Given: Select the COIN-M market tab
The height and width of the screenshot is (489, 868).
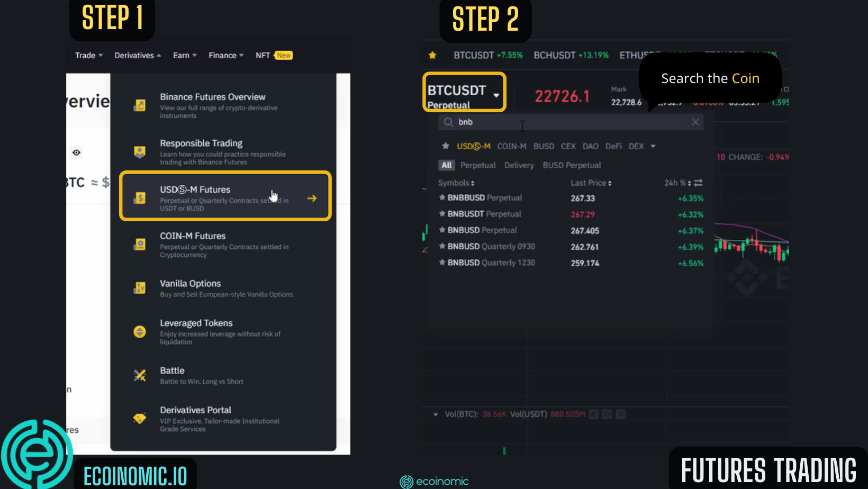Looking at the screenshot, I should [512, 147].
